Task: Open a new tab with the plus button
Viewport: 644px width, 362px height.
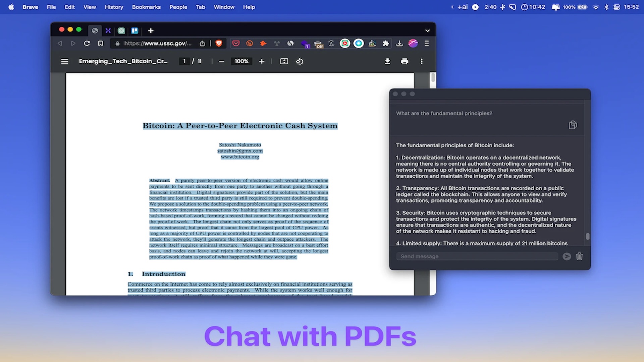Action: pyautogui.click(x=150, y=30)
